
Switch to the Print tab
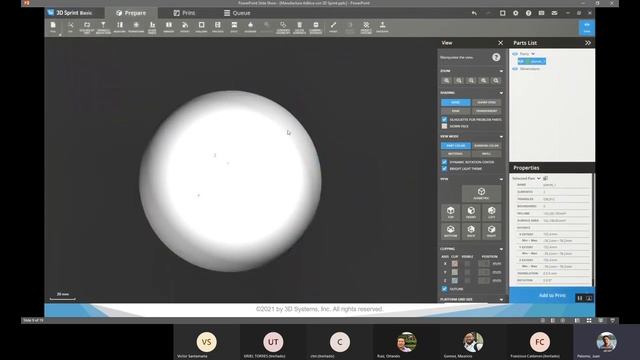[x=184, y=13]
